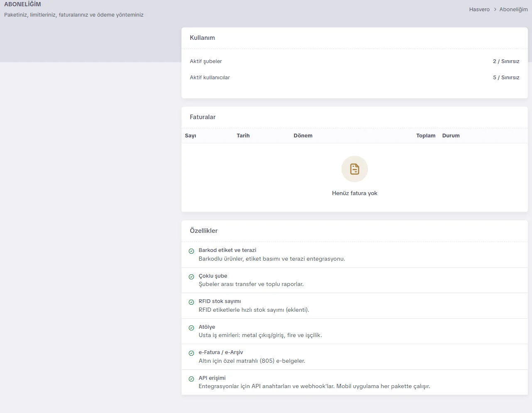Click the 'Altın için özel matrahlı (805) e-belgeler.' text
This screenshot has height=413, width=532.
click(x=252, y=361)
